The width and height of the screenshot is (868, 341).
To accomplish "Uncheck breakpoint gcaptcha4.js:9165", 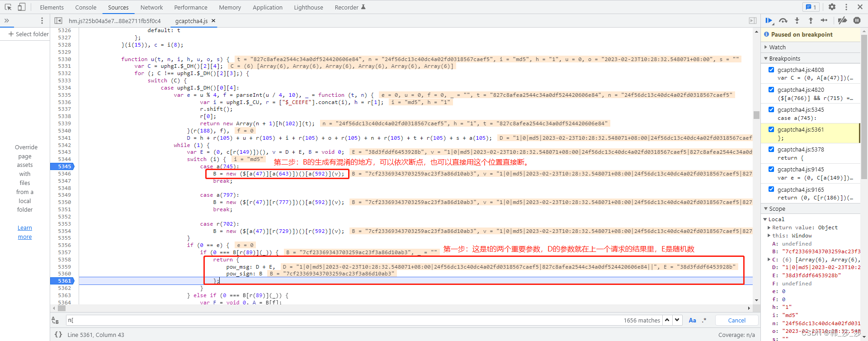I will (771, 189).
